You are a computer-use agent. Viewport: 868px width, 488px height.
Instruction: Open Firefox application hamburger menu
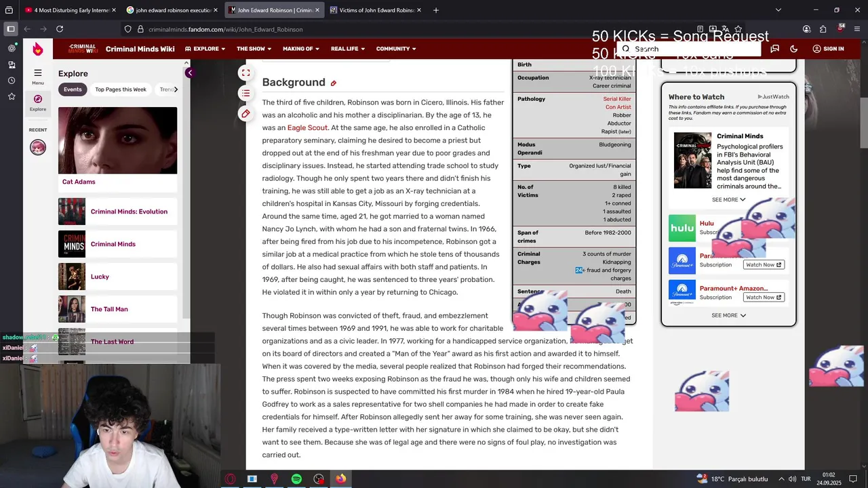click(857, 29)
